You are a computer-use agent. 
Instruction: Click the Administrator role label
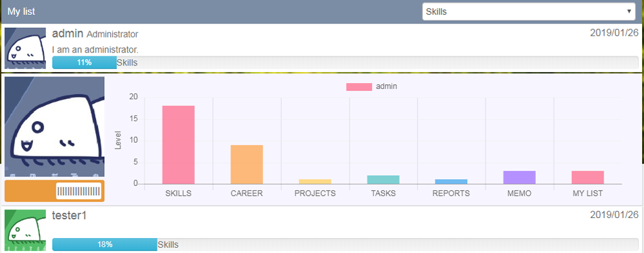pyautogui.click(x=113, y=34)
